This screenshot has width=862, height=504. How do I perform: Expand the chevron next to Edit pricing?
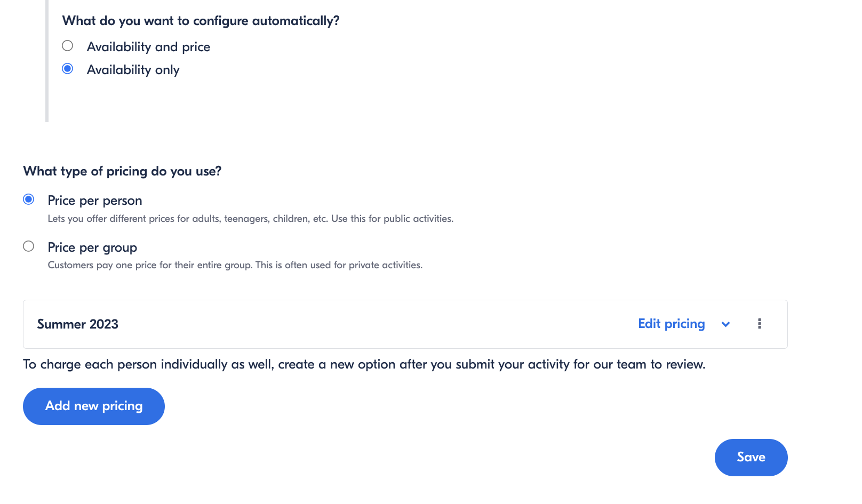click(725, 324)
